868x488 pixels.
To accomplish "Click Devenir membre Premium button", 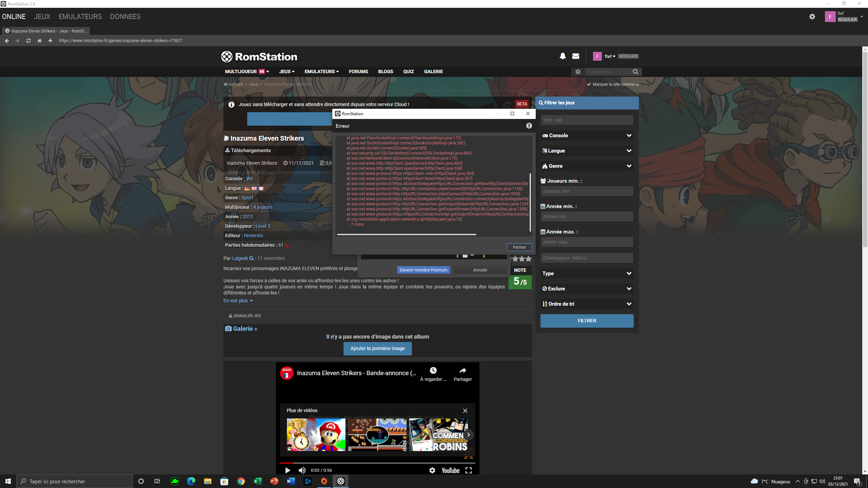I will point(423,270).
